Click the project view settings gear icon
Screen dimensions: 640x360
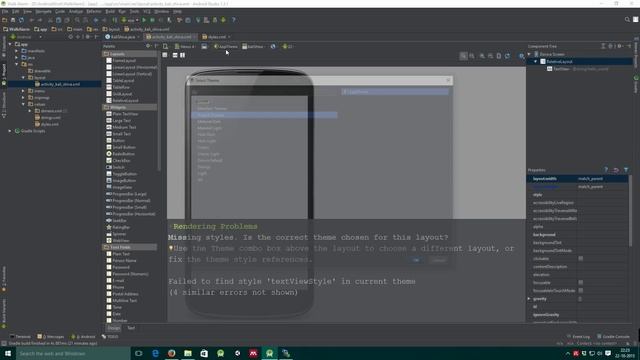click(87, 37)
